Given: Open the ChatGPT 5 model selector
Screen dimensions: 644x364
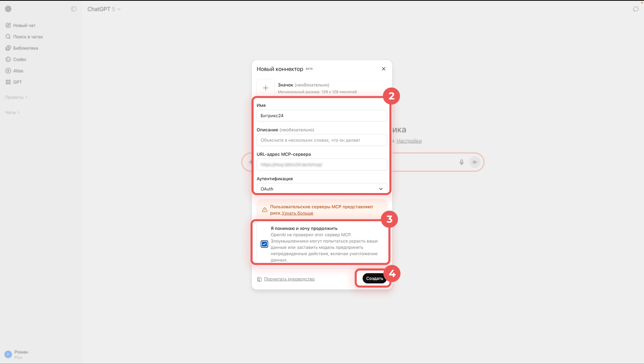Looking at the screenshot, I should click(104, 9).
